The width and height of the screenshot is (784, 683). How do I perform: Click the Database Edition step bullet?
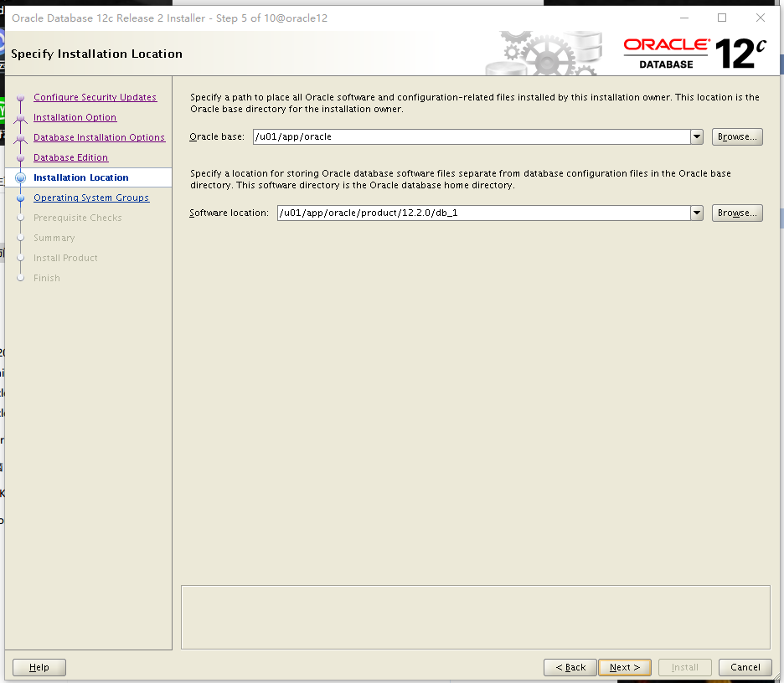click(x=20, y=158)
